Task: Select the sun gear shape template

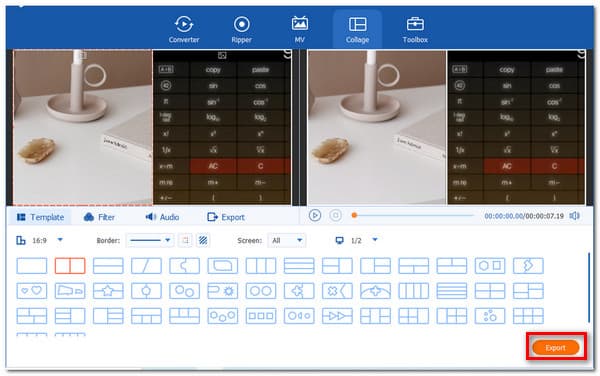Action: point(223,291)
